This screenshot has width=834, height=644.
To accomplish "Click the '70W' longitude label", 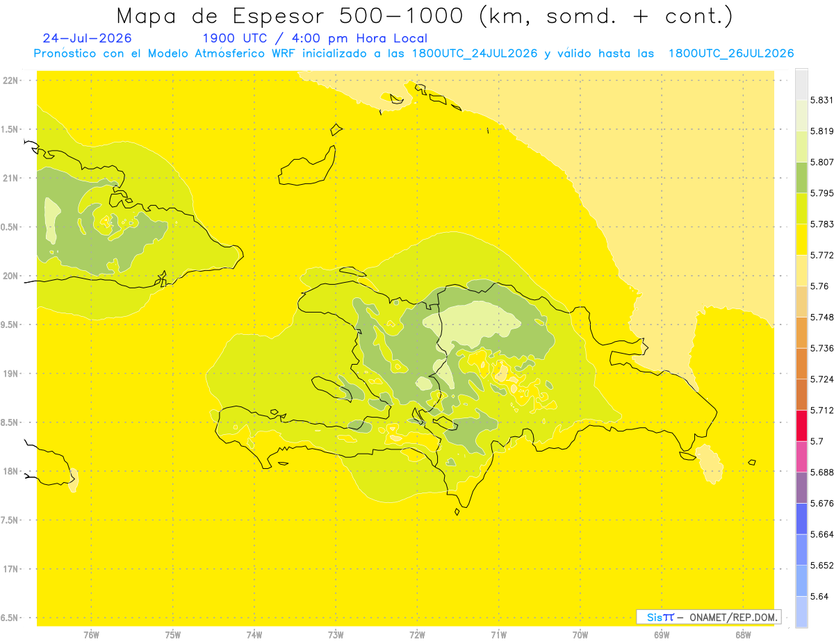I will 580,635.
